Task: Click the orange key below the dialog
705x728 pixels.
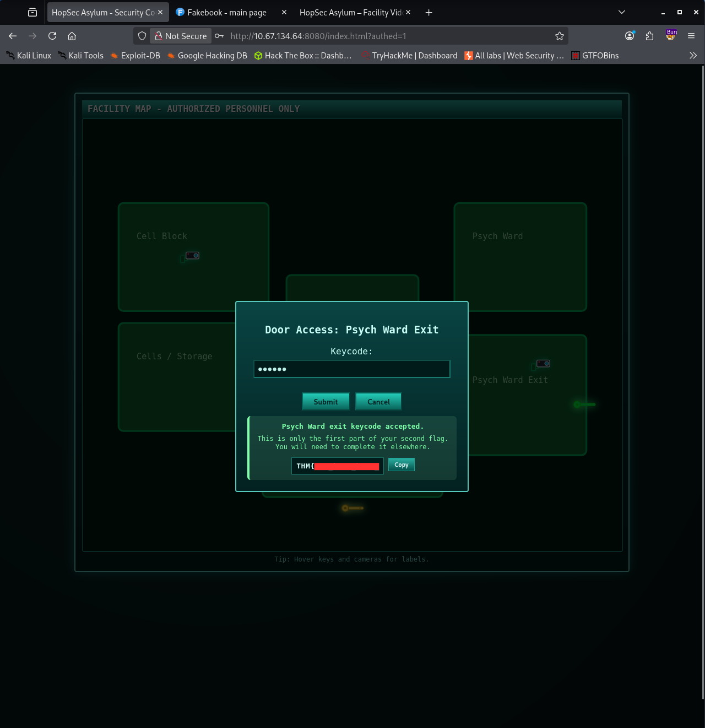Action: (x=352, y=508)
